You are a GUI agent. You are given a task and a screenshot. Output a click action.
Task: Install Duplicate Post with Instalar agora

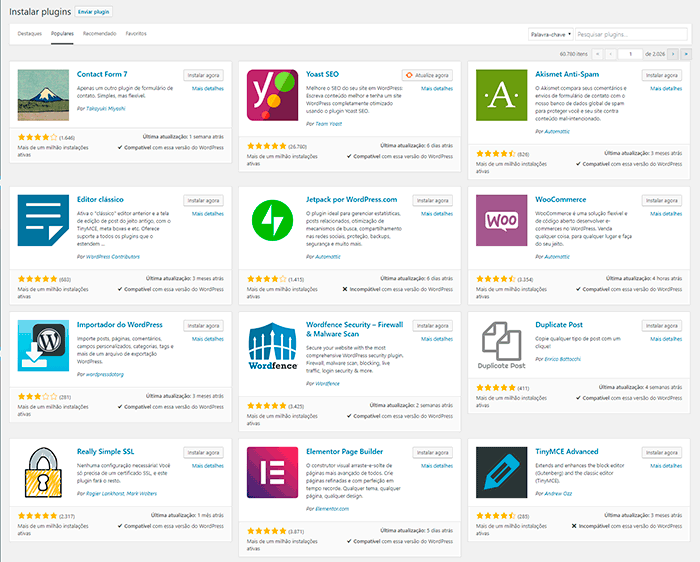point(662,326)
